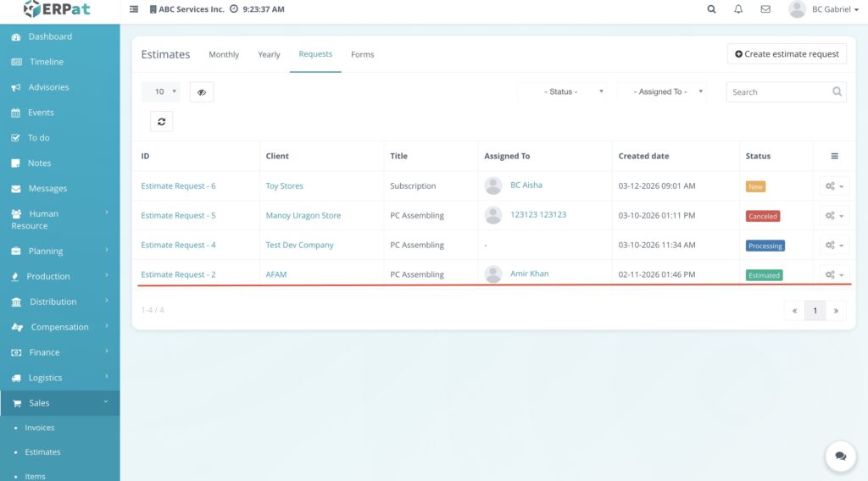Switch to the Forms tab
The image size is (868, 481).
pyautogui.click(x=362, y=54)
